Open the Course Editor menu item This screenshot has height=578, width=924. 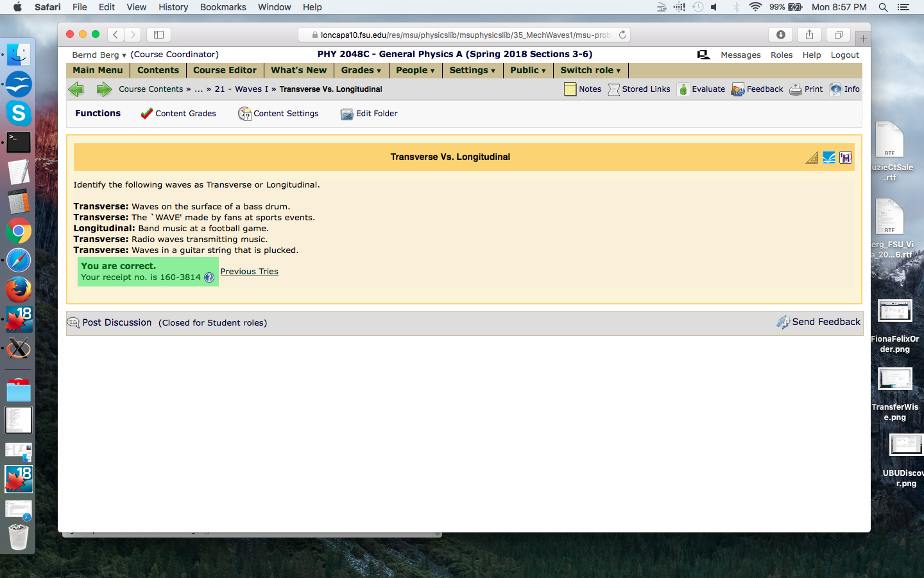pyautogui.click(x=225, y=70)
